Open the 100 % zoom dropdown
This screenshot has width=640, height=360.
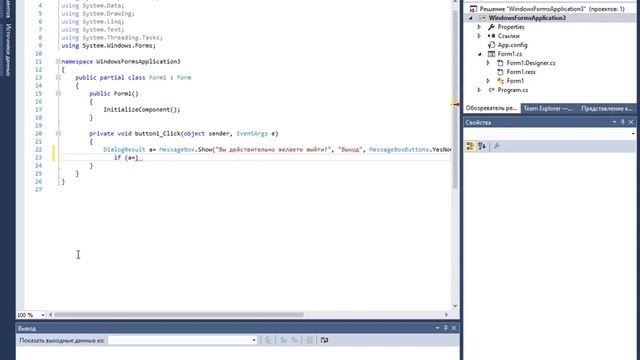pyautogui.click(x=43, y=315)
